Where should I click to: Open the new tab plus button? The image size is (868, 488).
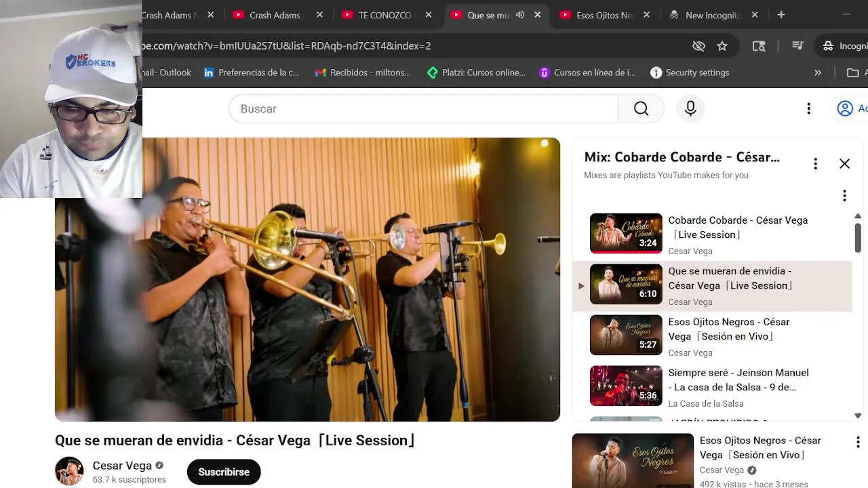point(781,15)
